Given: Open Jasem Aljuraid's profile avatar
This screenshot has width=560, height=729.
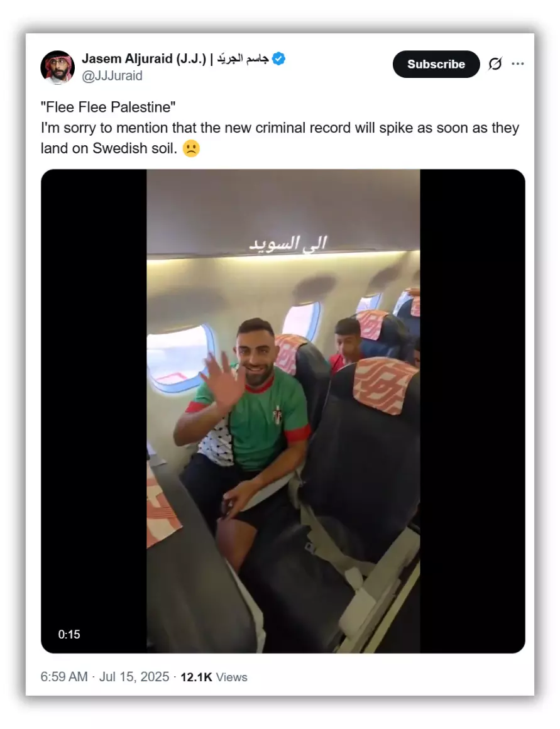Looking at the screenshot, I should [x=58, y=67].
